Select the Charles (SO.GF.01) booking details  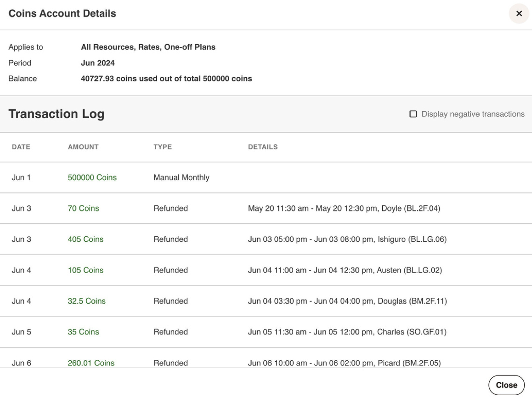347,332
